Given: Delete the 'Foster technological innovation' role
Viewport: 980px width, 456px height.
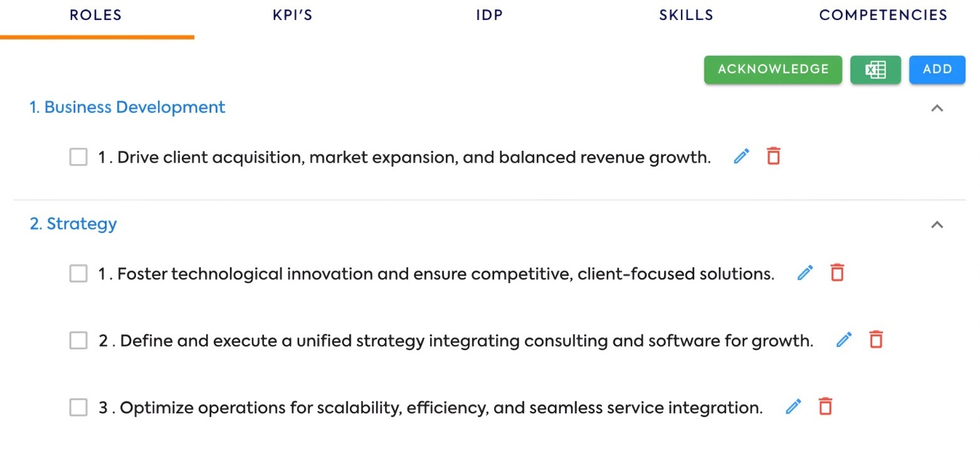Looking at the screenshot, I should (x=837, y=272).
